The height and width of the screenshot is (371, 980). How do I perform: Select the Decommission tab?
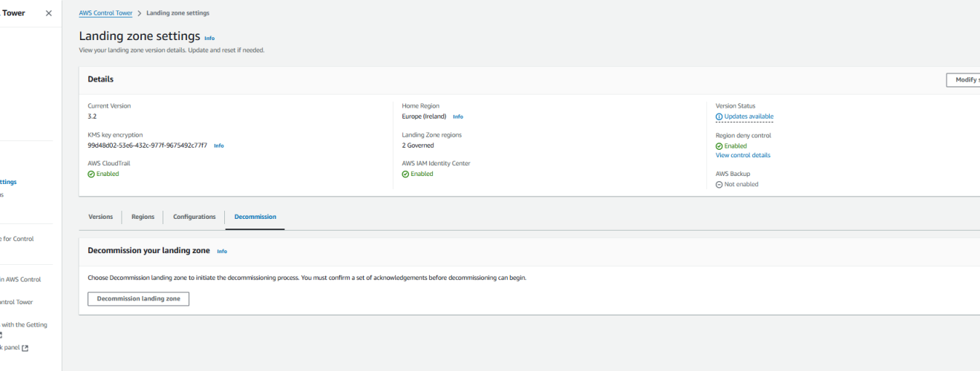pos(255,217)
